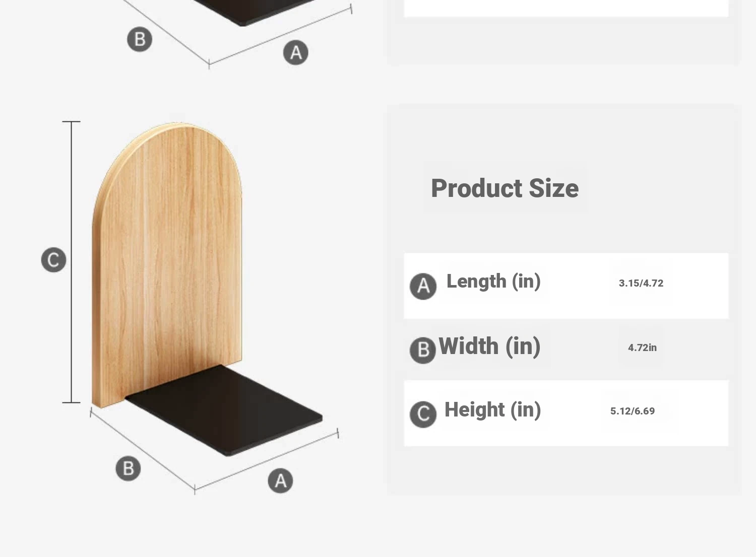
Task: Click the C badge next to the vertical height line
Action: pos(53,260)
